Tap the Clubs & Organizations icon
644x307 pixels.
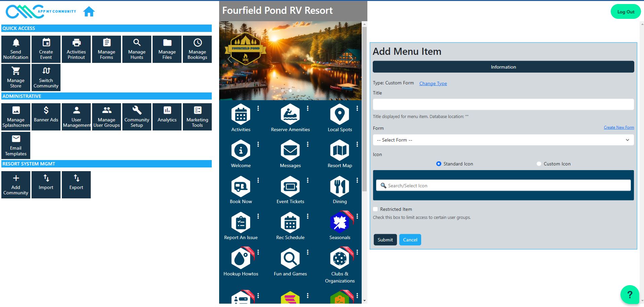tap(340, 259)
